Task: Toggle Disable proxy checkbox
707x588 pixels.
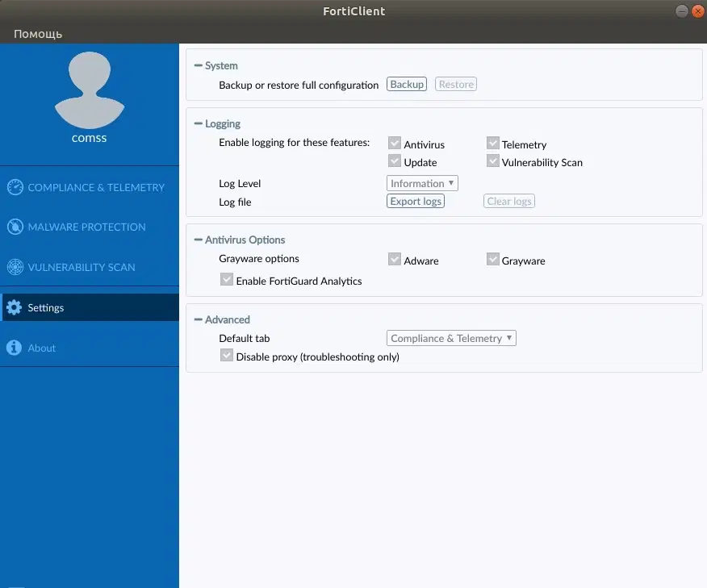Action: click(x=227, y=355)
